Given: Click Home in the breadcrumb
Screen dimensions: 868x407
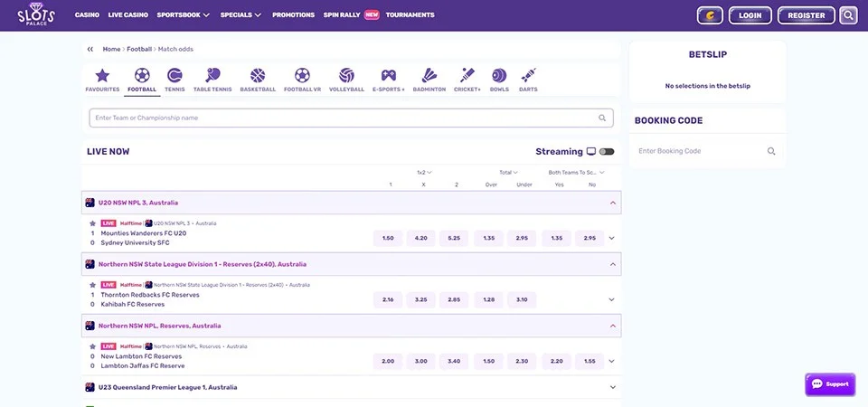Looking at the screenshot, I should (111, 49).
